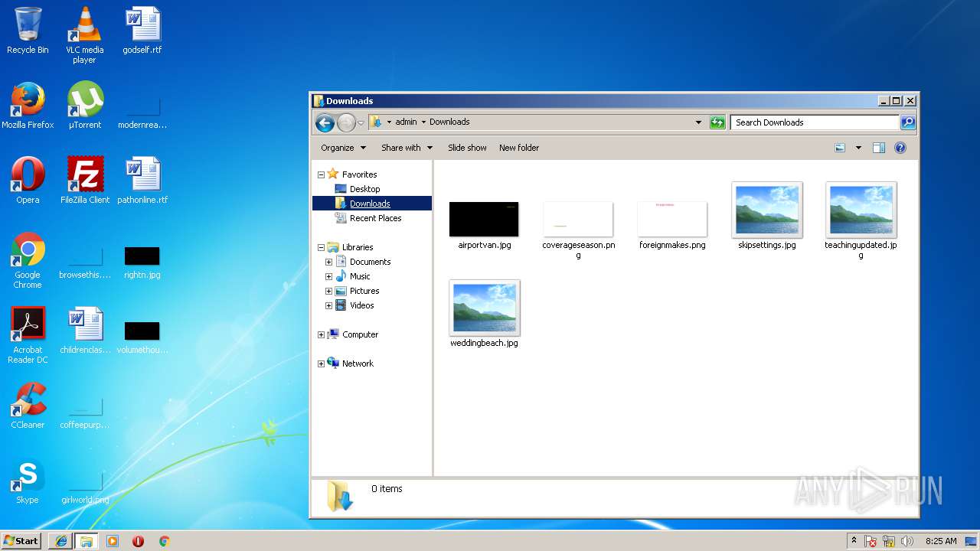Image resolution: width=980 pixels, height=551 pixels.
Task: Open Google Chrome desktop shortcut
Action: pyautogui.click(x=28, y=260)
